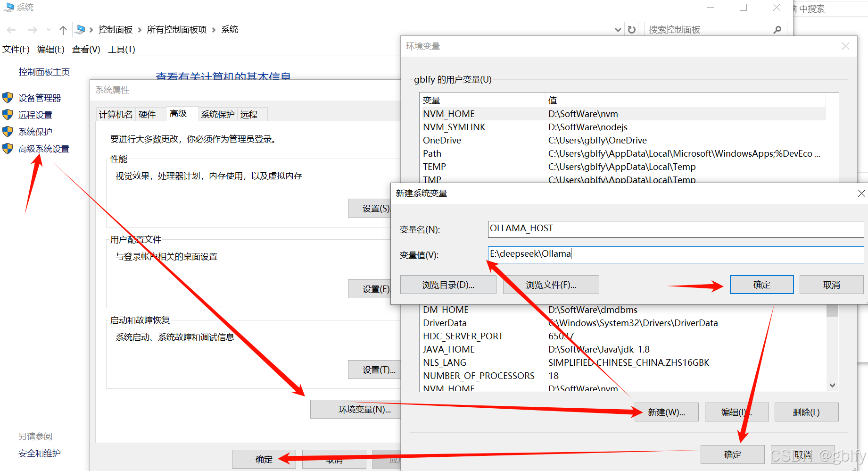Expand the address bar history dropdown
Screen dimensions: 868x471
click(618, 30)
